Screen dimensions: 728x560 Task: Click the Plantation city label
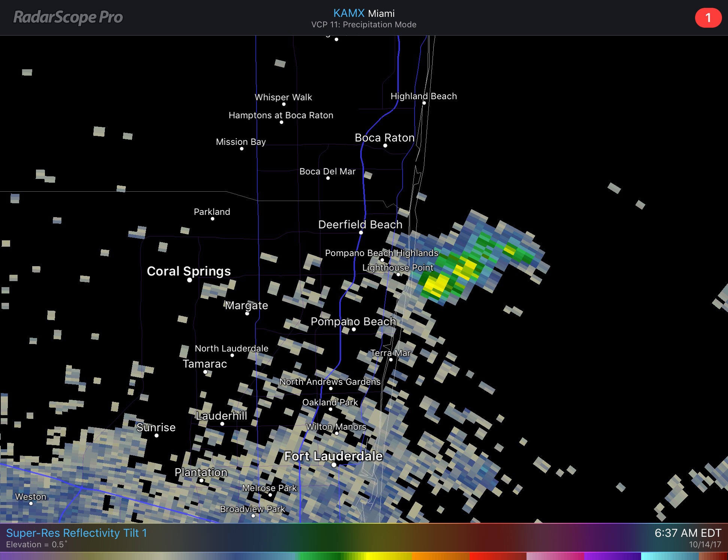point(201,472)
